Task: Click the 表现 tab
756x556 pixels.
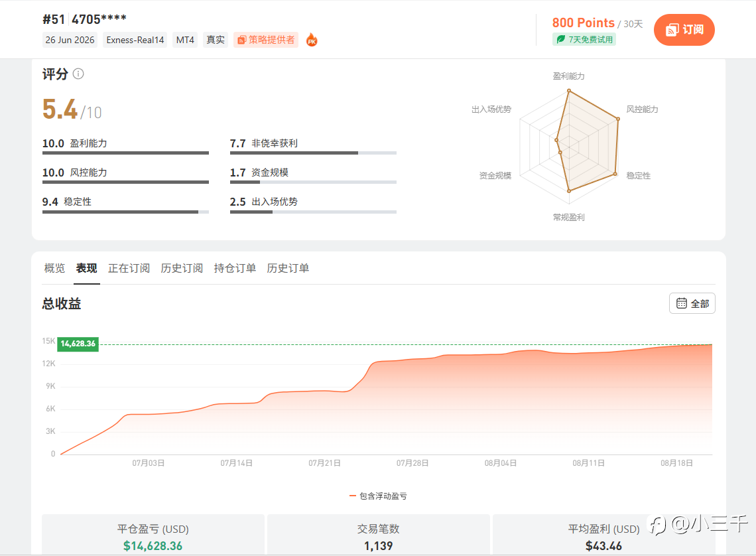Action: [x=87, y=268]
